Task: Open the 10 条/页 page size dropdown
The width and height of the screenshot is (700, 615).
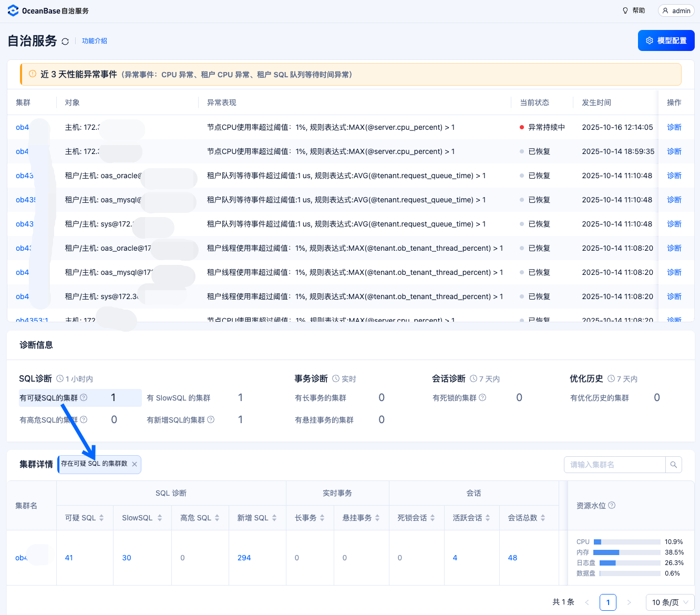Action: pos(670,602)
